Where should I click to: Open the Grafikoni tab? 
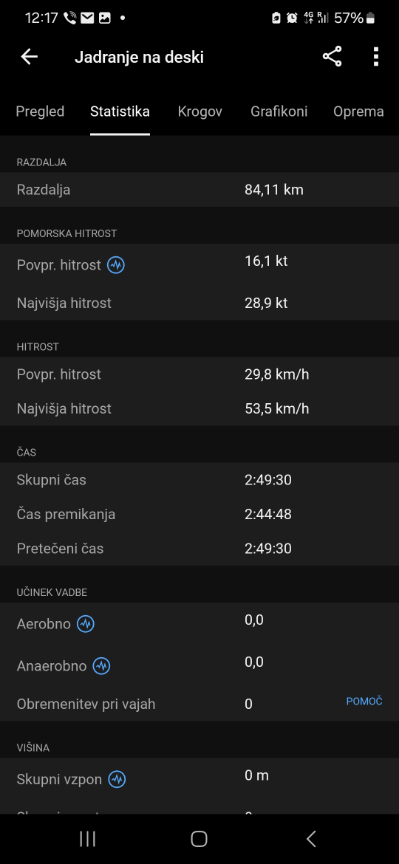[x=279, y=111]
